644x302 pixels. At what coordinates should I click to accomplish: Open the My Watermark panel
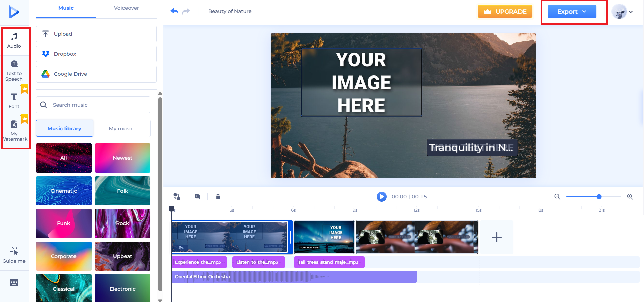tap(14, 131)
